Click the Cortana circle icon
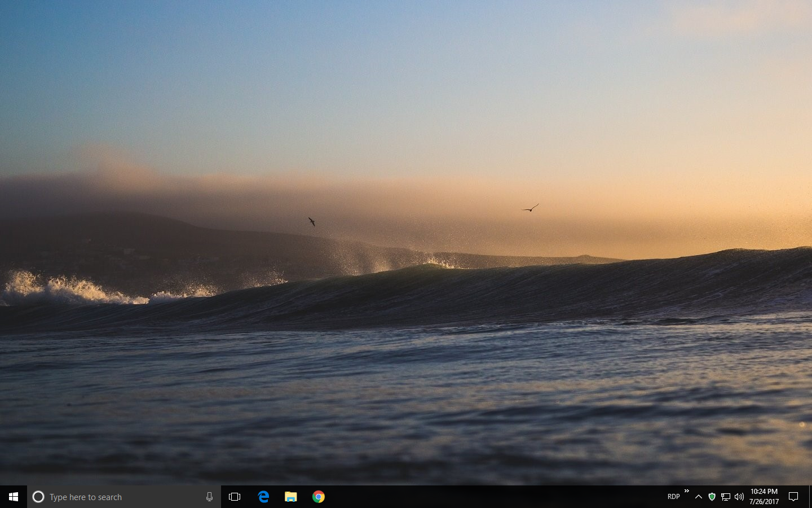The width and height of the screenshot is (812, 508). [x=38, y=497]
